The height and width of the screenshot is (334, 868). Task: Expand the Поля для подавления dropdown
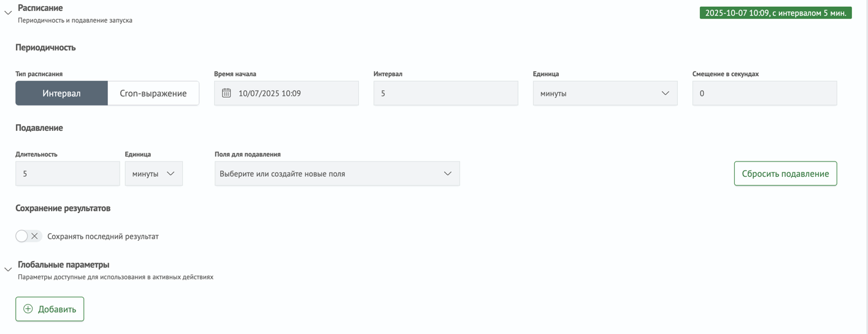click(336, 174)
